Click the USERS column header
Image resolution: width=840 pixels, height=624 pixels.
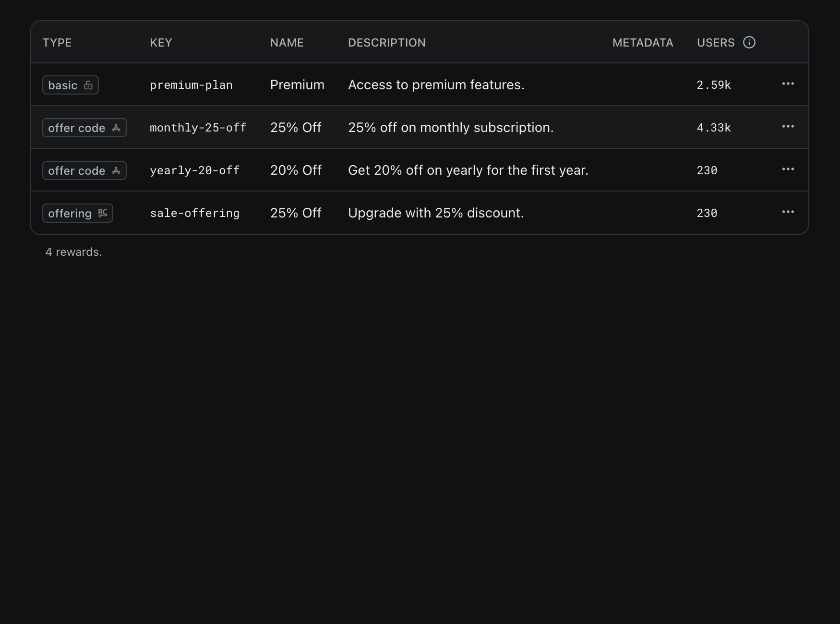click(x=716, y=42)
